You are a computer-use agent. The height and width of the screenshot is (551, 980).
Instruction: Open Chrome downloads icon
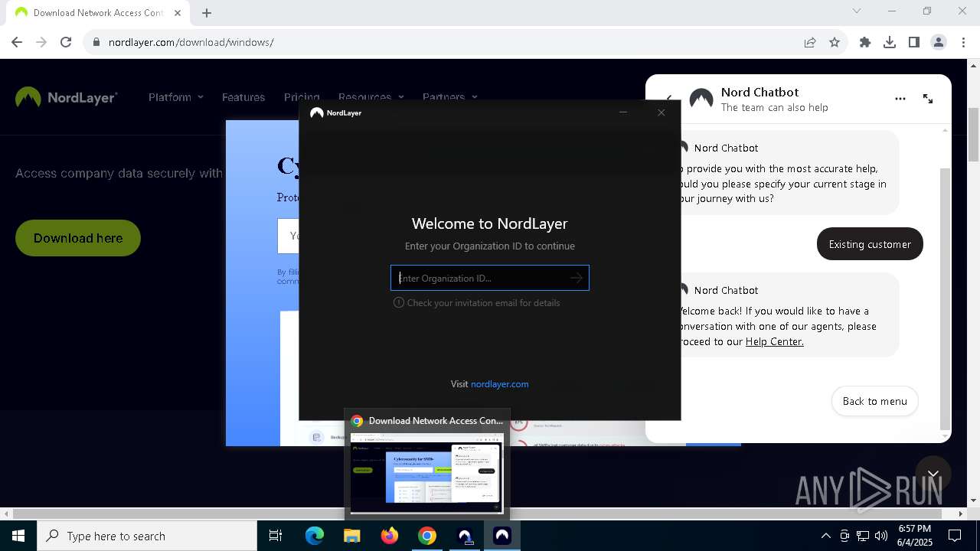point(890,42)
